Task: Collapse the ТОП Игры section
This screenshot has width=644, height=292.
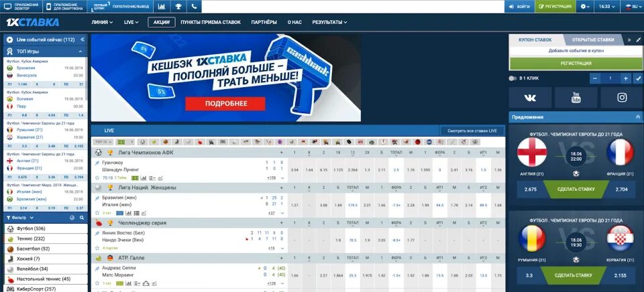Action: point(80,52)
